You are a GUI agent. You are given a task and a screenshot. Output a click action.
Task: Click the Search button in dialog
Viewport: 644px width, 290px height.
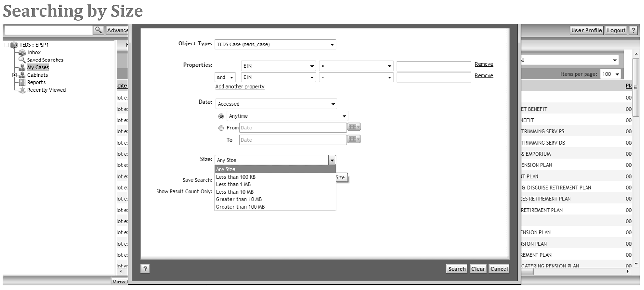[456, 269]
